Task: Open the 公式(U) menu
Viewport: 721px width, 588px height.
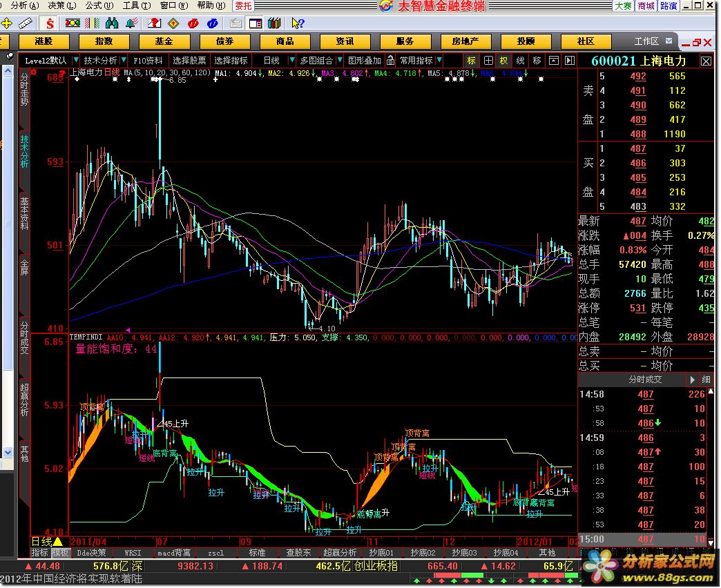Action: coord(99,6)
